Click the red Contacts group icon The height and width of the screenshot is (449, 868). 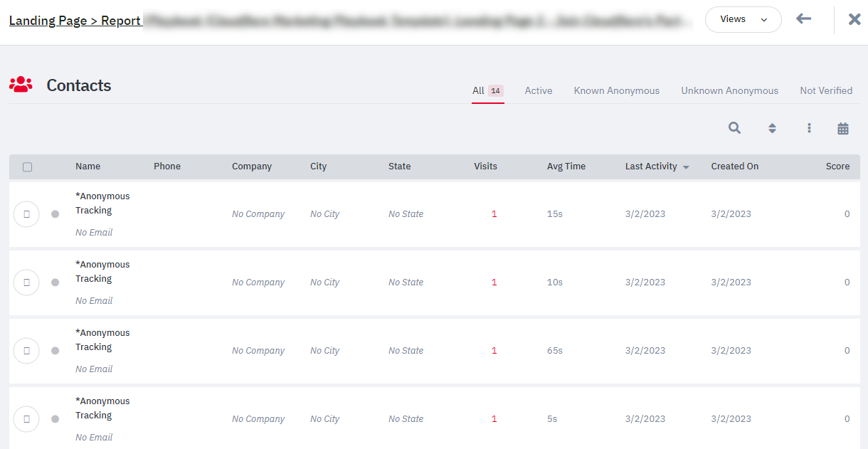point(21,85)
